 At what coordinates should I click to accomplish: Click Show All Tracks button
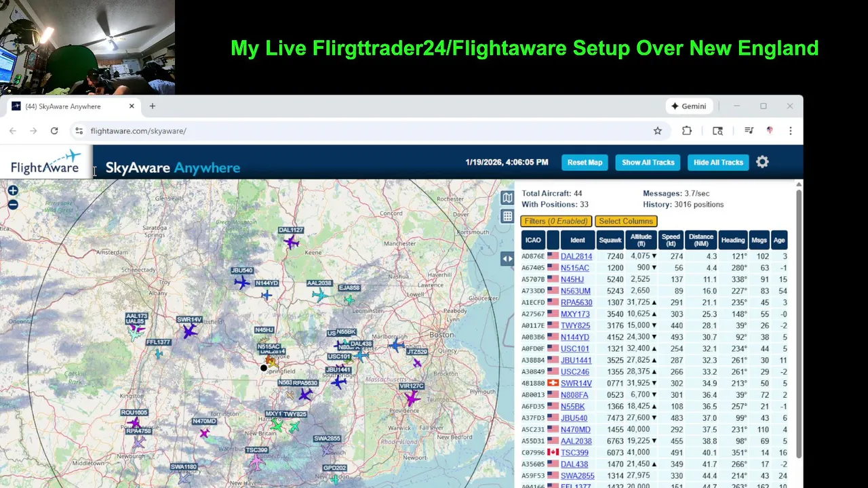(648, 163)
